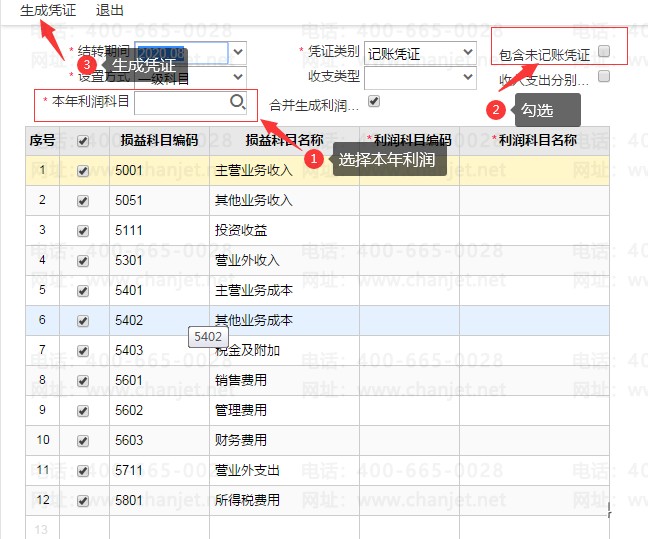Uncheck the row 5001 主营业务收入 checkbox
Image resolution: width=648 pixels, height=539 pixels.
click(83, 171)
